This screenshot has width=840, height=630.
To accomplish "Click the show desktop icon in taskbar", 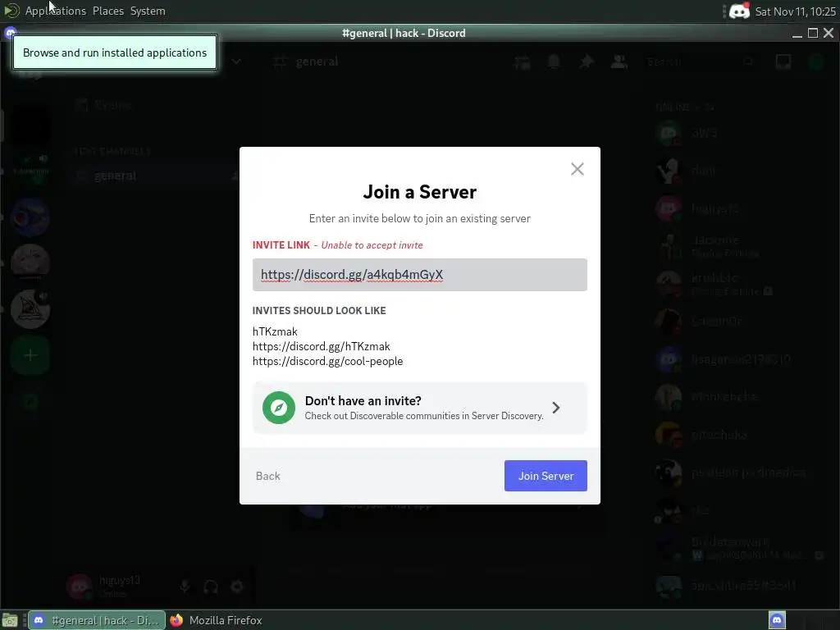I will 10,620.
